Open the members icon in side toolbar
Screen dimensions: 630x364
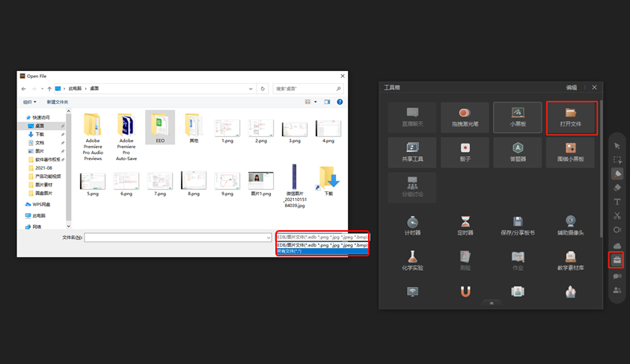617,290
